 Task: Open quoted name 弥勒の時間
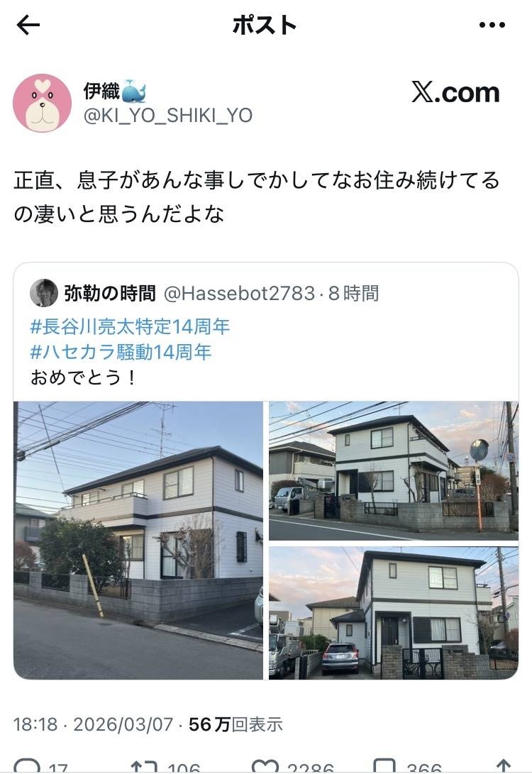(110, 293)
